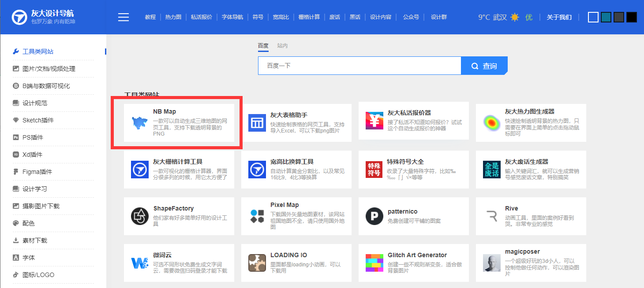
Task: Click the NB Map blue map icon
Action: click(x=140, y=123)
